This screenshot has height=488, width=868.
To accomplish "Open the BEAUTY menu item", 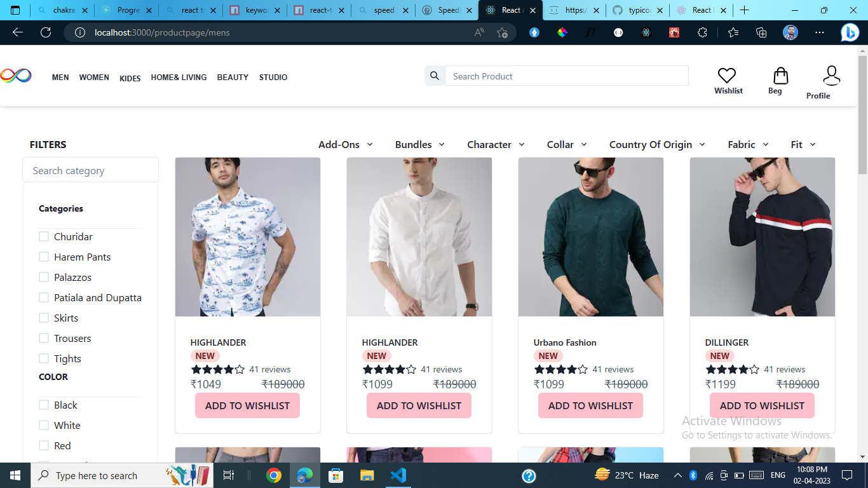I will tap(233, 77).
